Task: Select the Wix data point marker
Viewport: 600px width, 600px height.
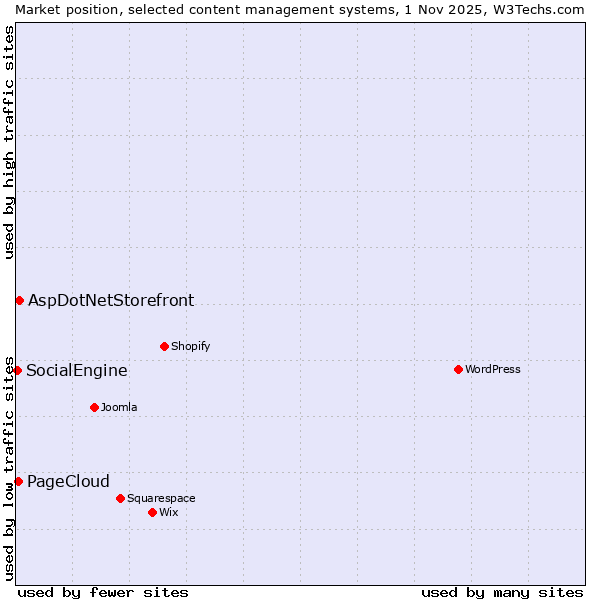Action: [x=152, y=512]
